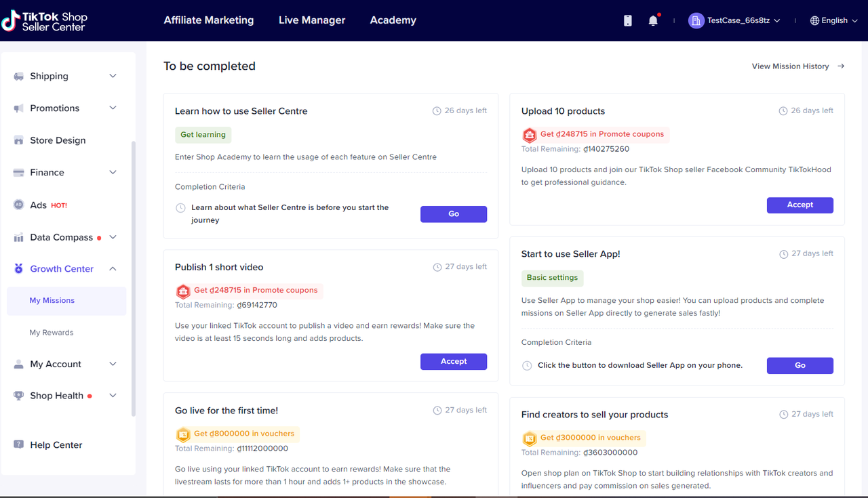Click the Ads icon in sidebar

click(x=19, y=205)
